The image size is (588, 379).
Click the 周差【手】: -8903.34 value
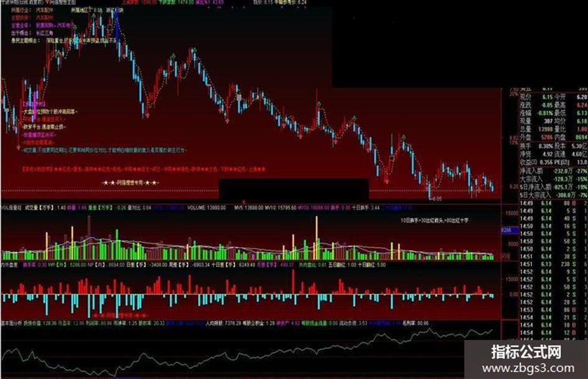(189, 265)
